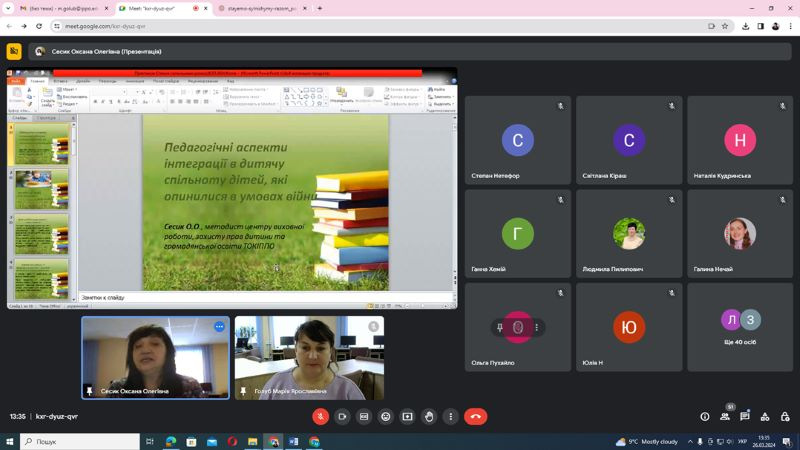Close the Meet browser tab
Image resolution: width=800 pixels, height=450 pixels.
206,9
